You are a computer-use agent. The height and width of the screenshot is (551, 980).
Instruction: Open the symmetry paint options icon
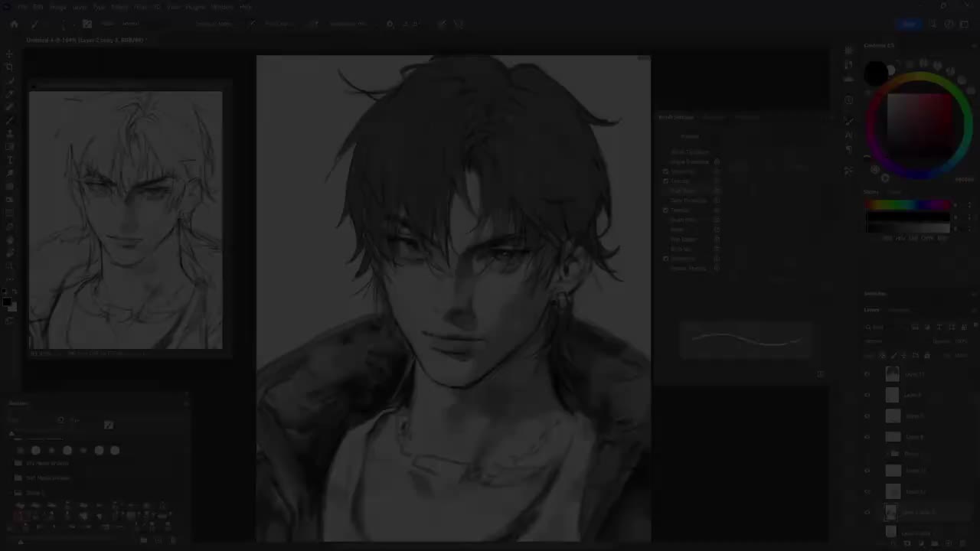(459, 24)
